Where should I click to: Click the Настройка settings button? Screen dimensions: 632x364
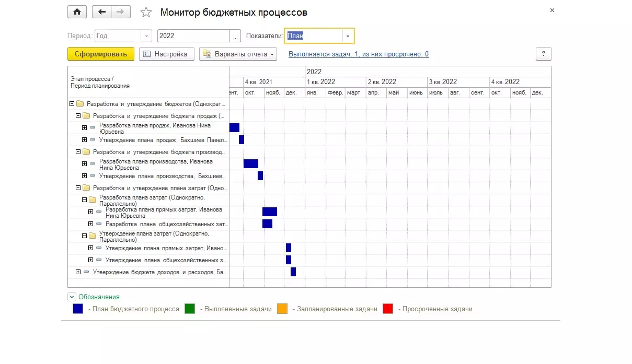coord(166,54)
